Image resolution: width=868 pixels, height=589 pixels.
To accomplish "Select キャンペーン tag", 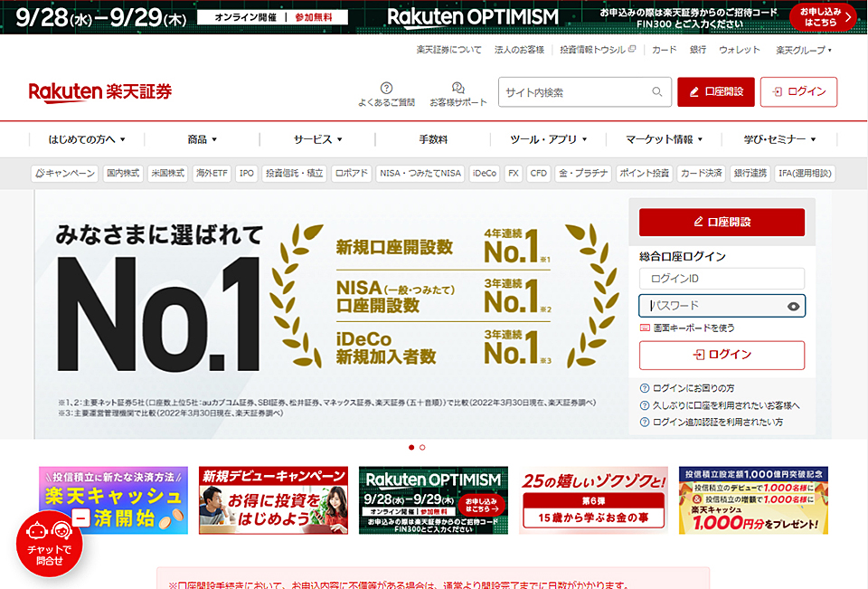I will click(65, 174).
